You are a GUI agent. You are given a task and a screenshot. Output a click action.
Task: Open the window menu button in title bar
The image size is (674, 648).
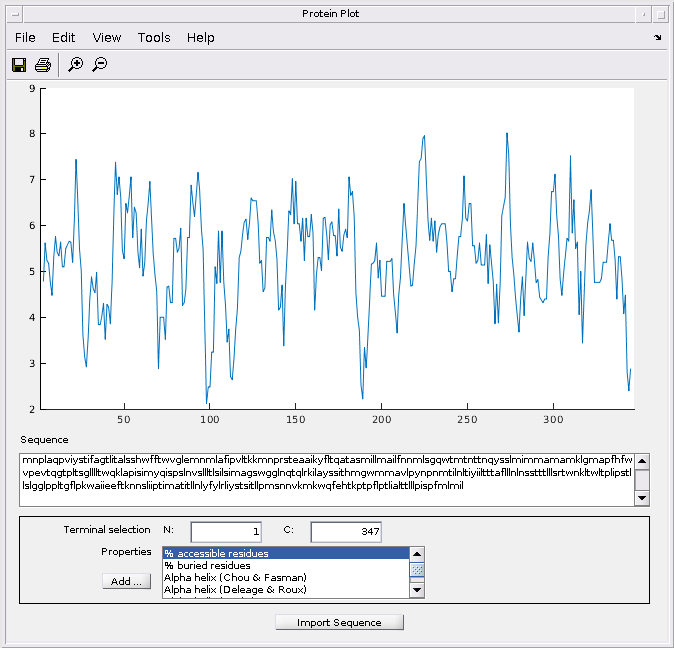(13, 13)
